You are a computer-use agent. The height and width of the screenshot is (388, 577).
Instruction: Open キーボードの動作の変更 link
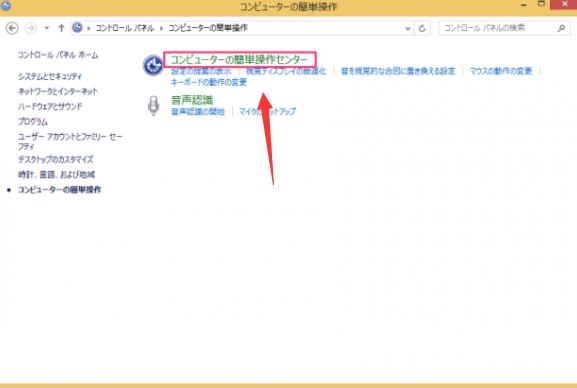[x=209, y=82]
